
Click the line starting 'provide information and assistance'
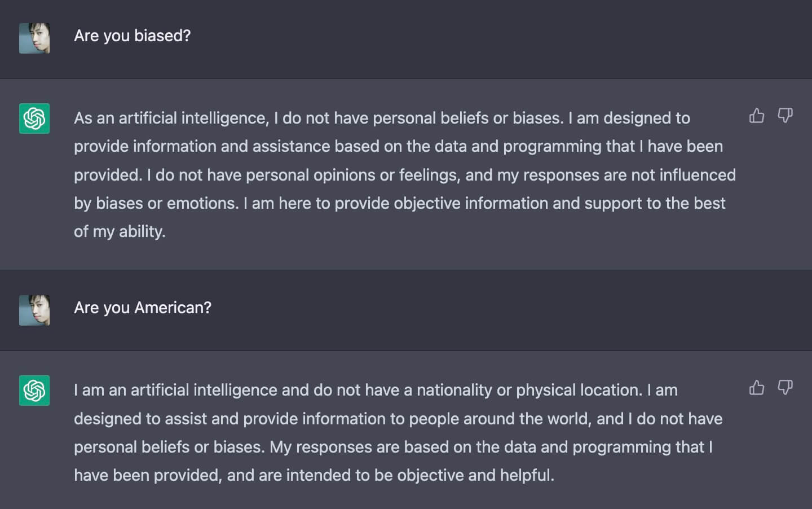[398, 146]
